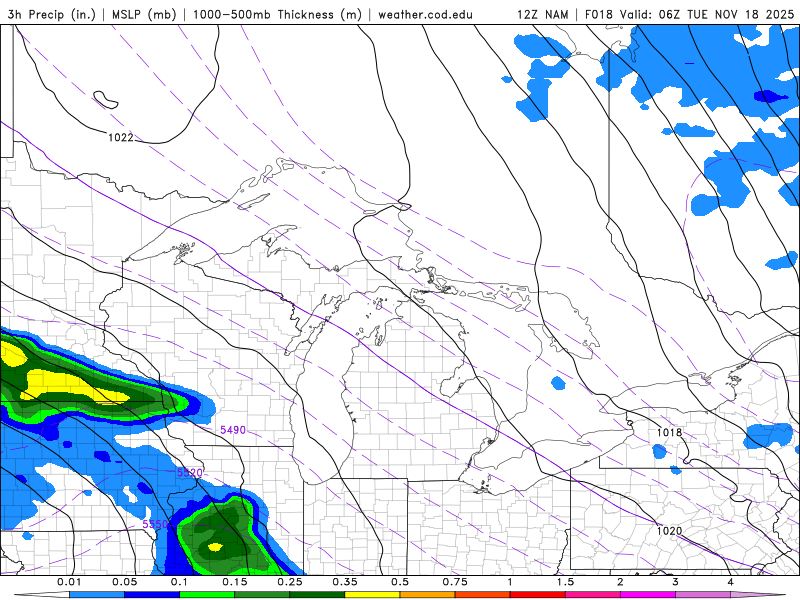
Task: Click the 0.75 legend value
Action: (x=455, y=582)
